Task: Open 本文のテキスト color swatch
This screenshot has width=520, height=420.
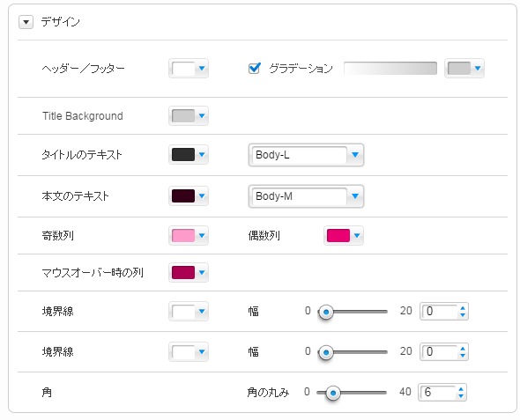Action: (189, 196)
